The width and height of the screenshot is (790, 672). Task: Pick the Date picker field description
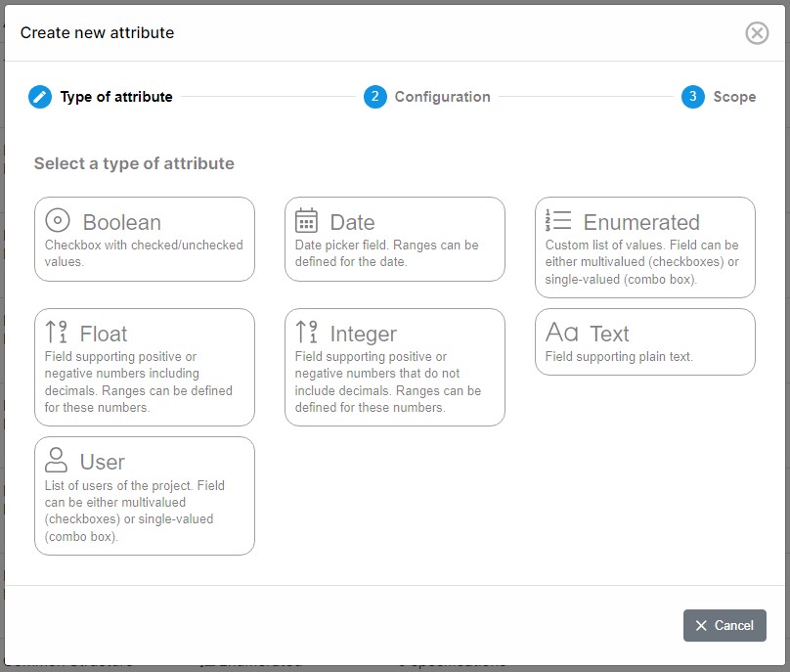coord(387,253)
